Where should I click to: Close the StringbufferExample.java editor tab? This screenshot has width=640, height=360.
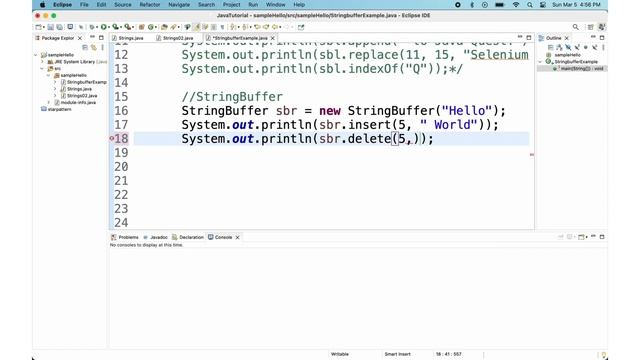(x=273, y=38)
